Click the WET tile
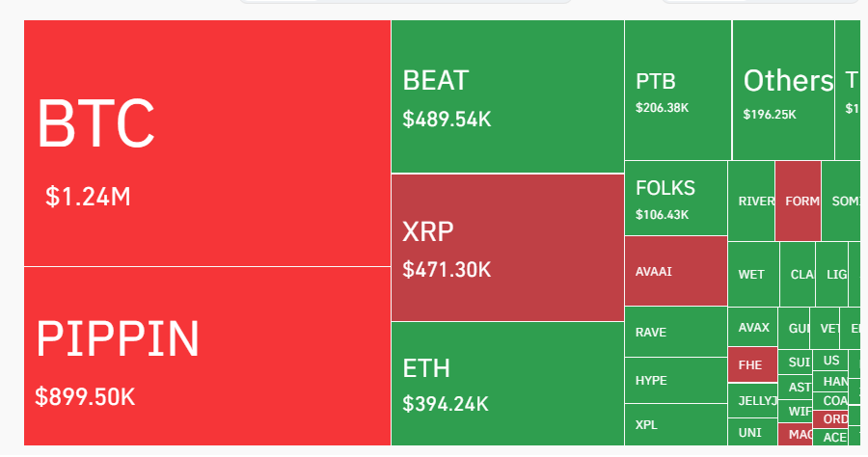 752,274
